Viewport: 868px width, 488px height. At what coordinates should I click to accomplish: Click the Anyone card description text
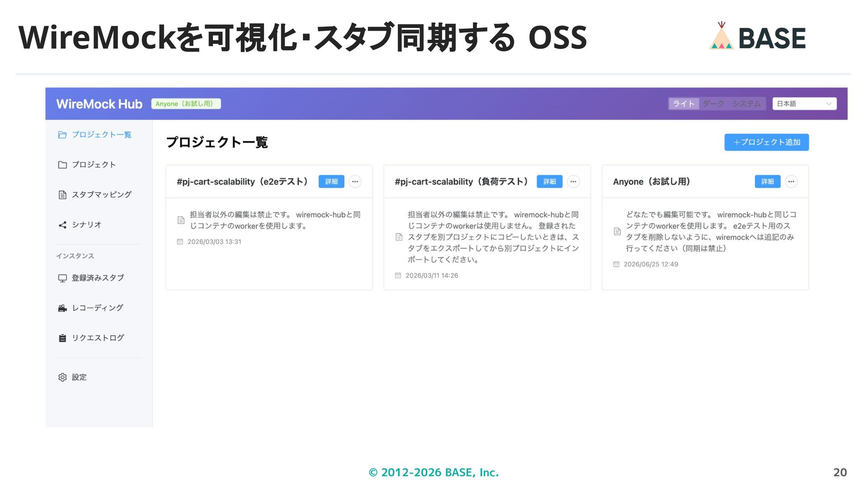(x=711, y=231)
